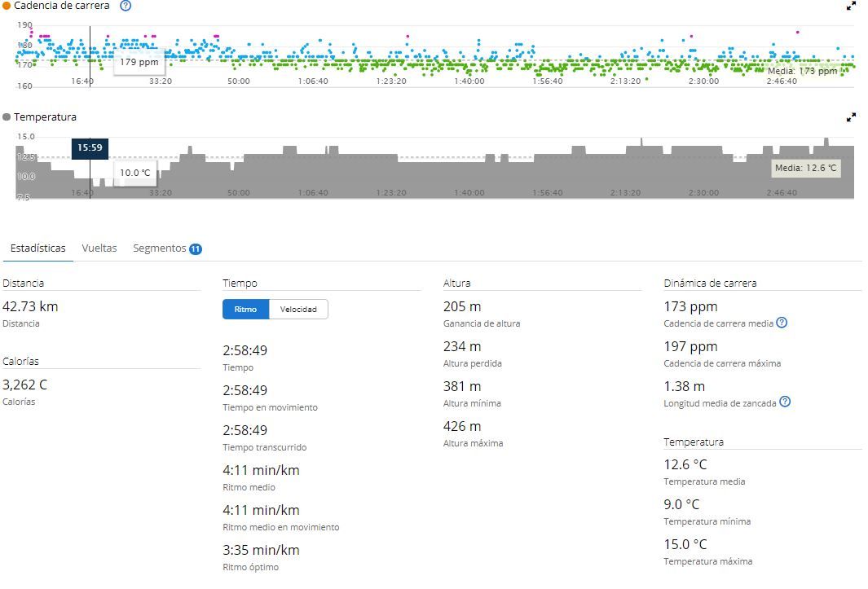The height and width of the screenshot is (589, 868).
Task: Click the Segmentos count badge 11
Action: point(196,249)
